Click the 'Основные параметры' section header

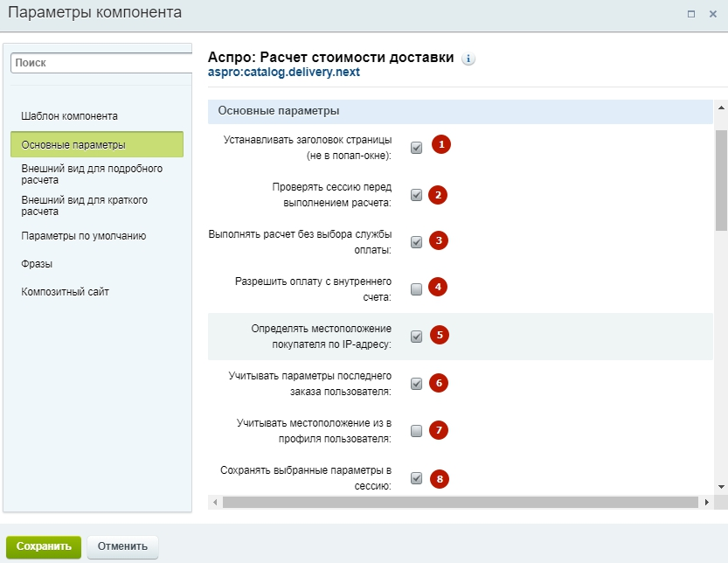tap(460, 112)
